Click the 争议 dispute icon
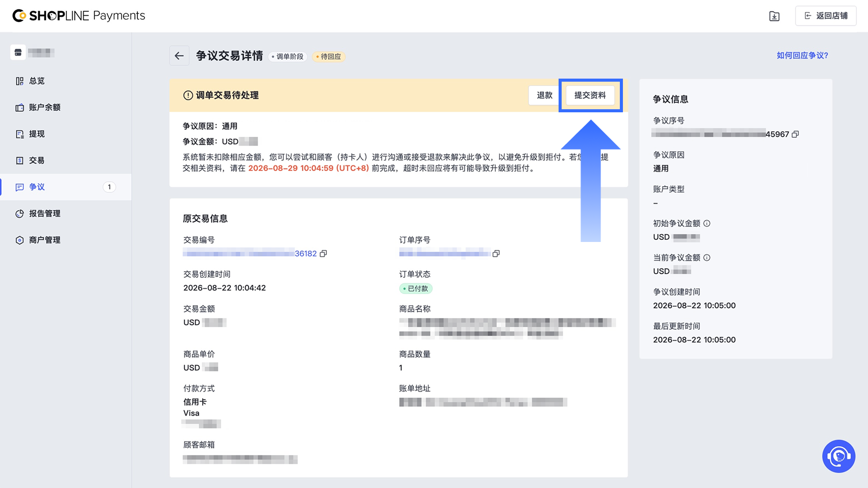The image size is (868, 488). (x=19, y=187)
